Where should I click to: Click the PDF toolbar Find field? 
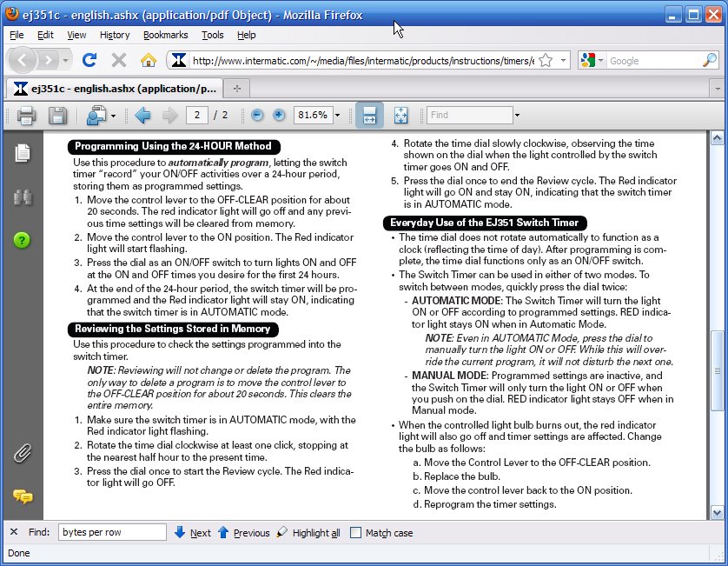click(469, 116)
